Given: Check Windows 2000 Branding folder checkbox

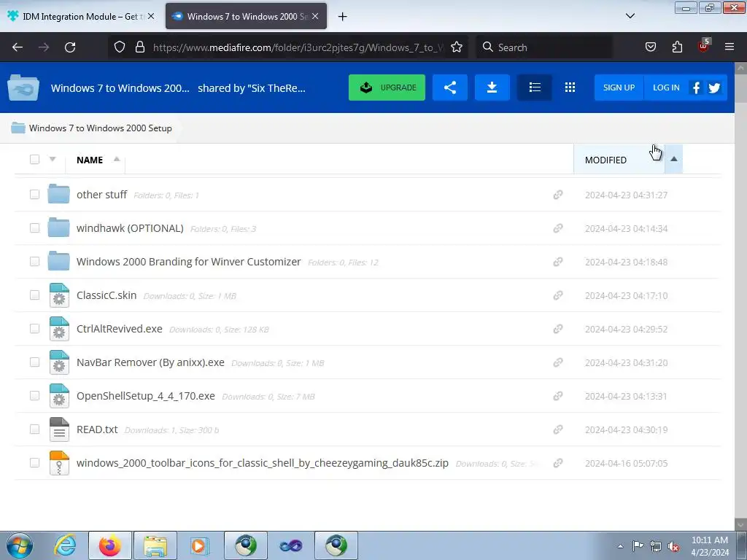Looking at the screenshot, I should (34, 262).
